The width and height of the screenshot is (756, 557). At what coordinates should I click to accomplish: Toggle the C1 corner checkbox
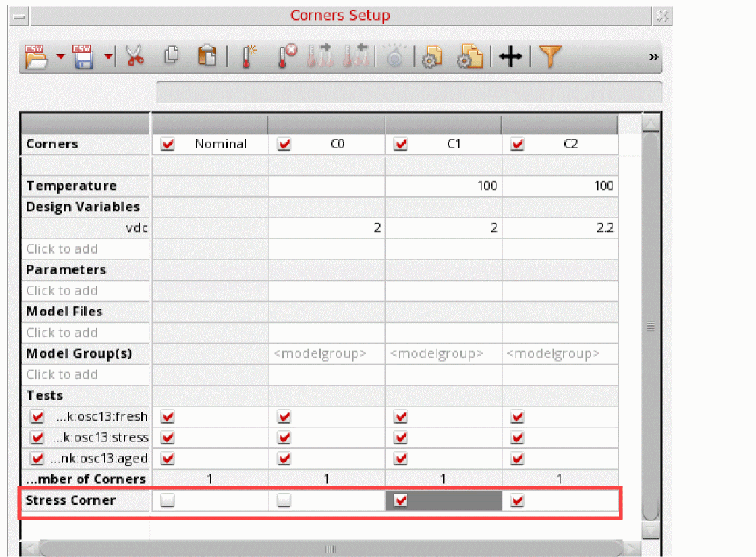point(401,144)
